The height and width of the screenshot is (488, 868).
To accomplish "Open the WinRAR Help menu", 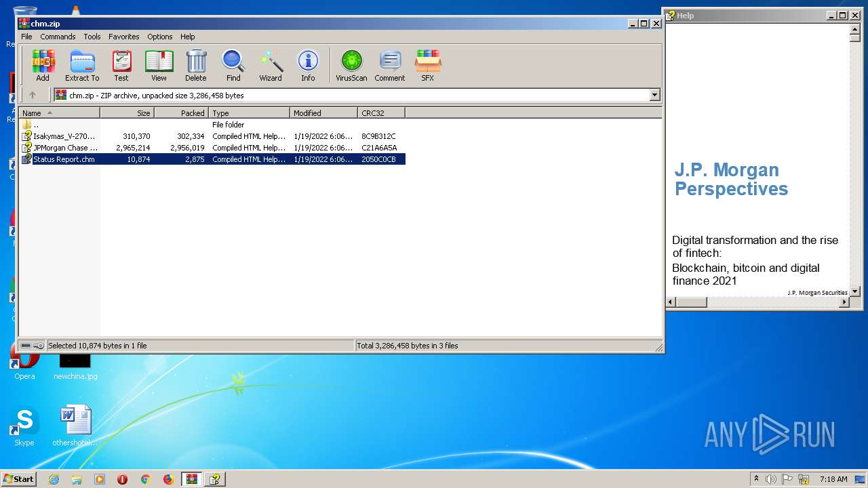I will [188, 37].
